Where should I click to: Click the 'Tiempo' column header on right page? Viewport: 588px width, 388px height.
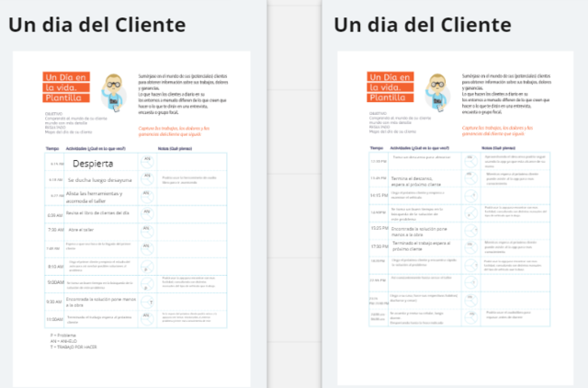click(x=377, y=148)
